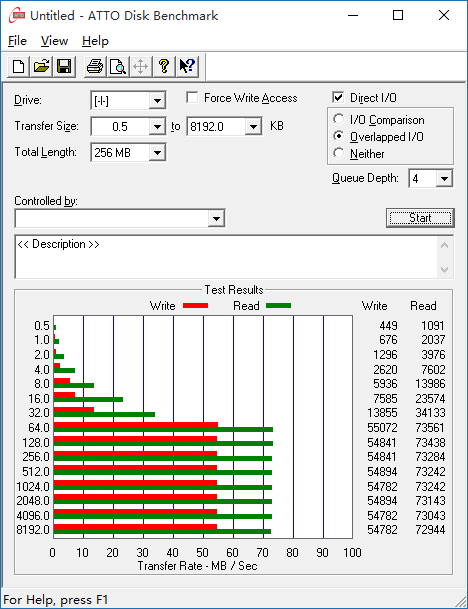Expand the Drive dropdown list
The width and height of the screenshot is (468, 609).
click(x=157, y=101)
